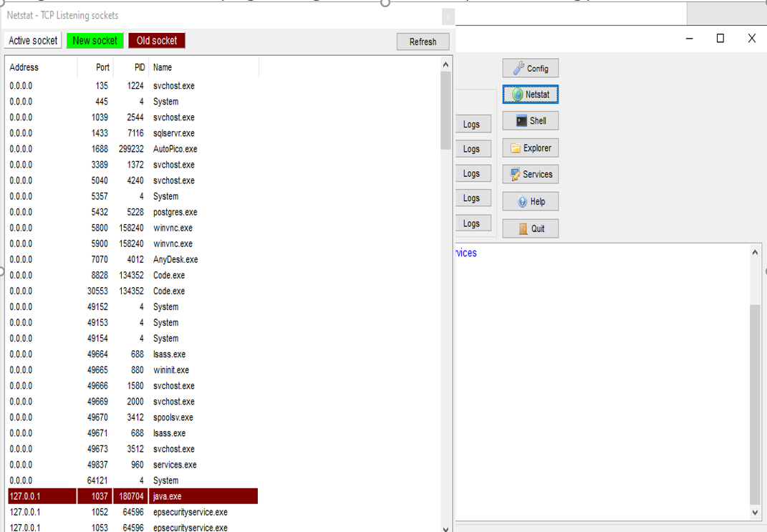767x532 pixels.
Task: Select the highlighted java.exe row
Action: tap(133, 495)
